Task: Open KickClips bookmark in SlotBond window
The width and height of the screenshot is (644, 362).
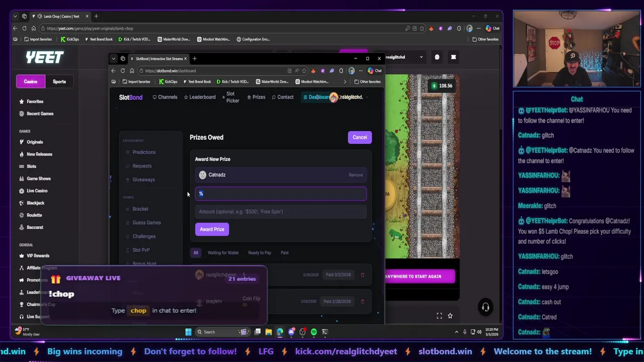Action: coord(168,82)
